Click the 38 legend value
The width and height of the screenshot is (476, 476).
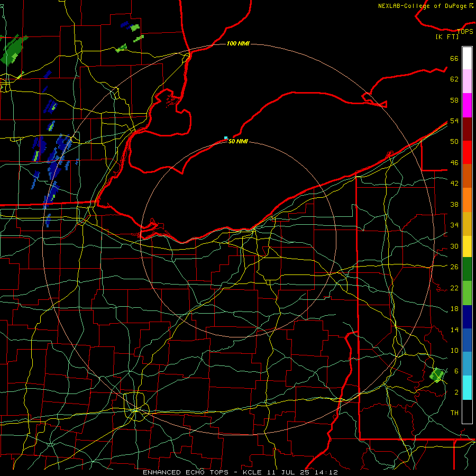tap(454, 204)
